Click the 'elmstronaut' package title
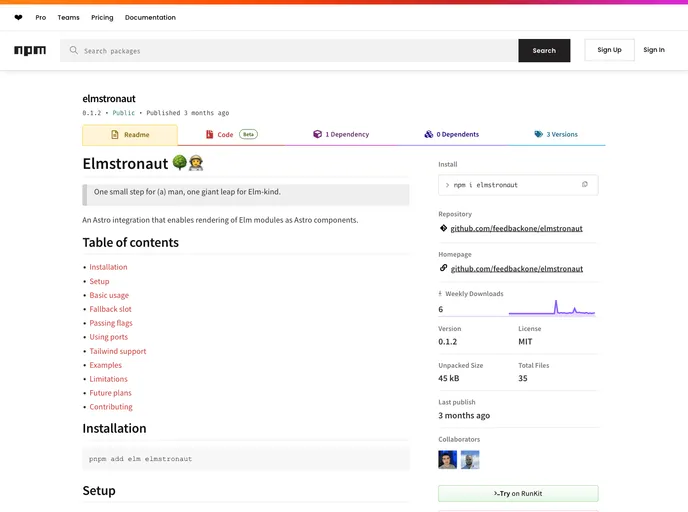This screenshot has width=688, height=512. coord(109,98)
